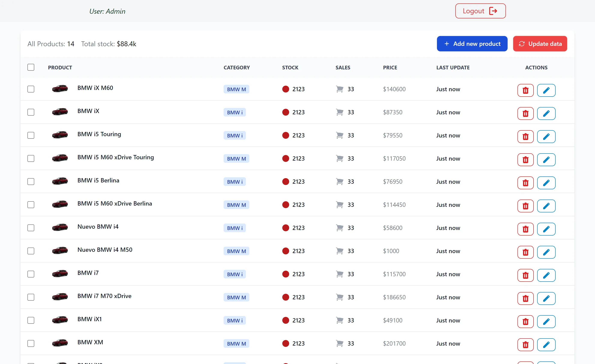The height and width of the screenshot is (364, 595).
Task: Delete BMW i5 M60 xDrive Touring
Action: (x=525, y=160)
